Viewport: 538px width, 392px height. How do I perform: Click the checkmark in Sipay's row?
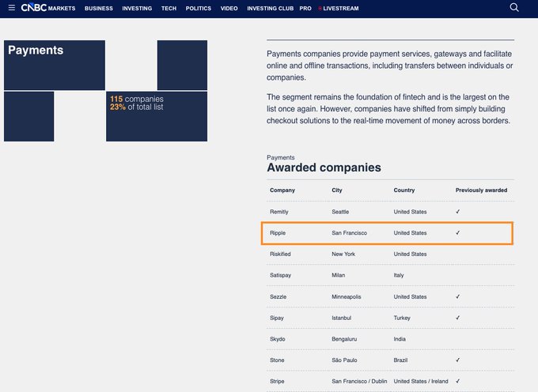pos(457,318)
